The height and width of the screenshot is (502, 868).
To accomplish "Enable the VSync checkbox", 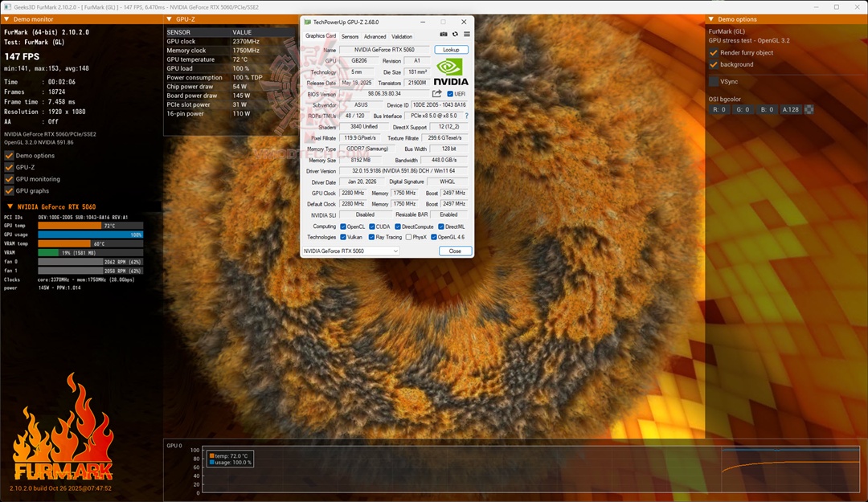I will coord(714,81).
